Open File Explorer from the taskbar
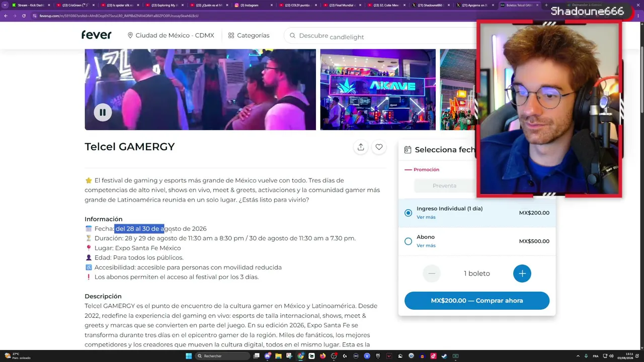The image size is (644, 362). 278,356
